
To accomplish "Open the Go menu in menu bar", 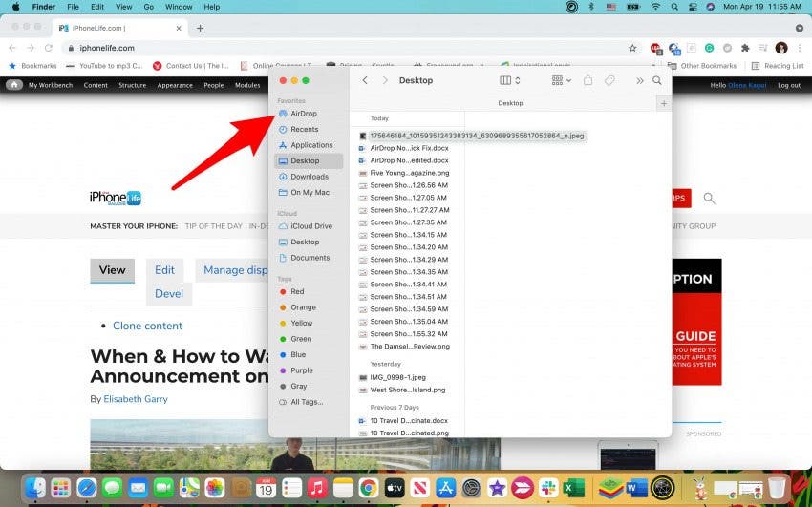I will [x=148, y=7].
